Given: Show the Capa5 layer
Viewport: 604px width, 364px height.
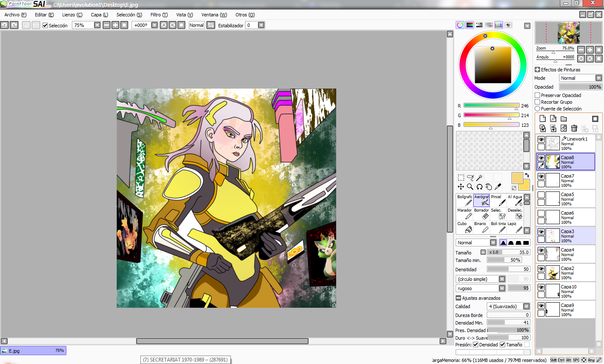Looking at the screenshot, I should click(541, 195).
